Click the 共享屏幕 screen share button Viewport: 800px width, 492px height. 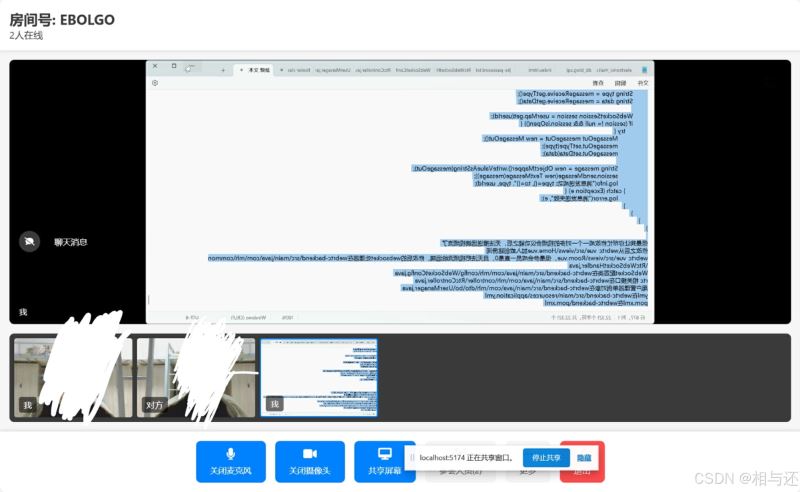385,461
